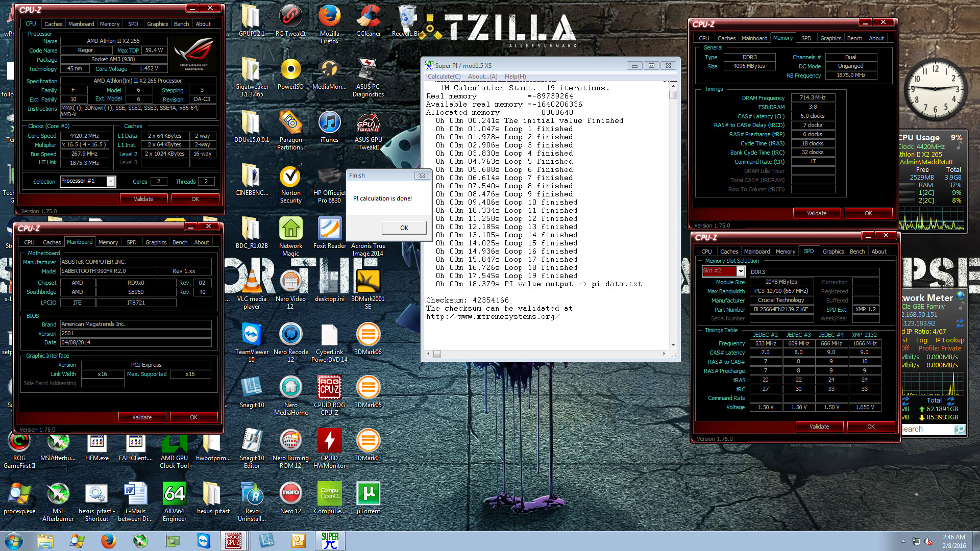Click the DRAM Frequency value field
The image size is (980, 551).
click(813, 97)
